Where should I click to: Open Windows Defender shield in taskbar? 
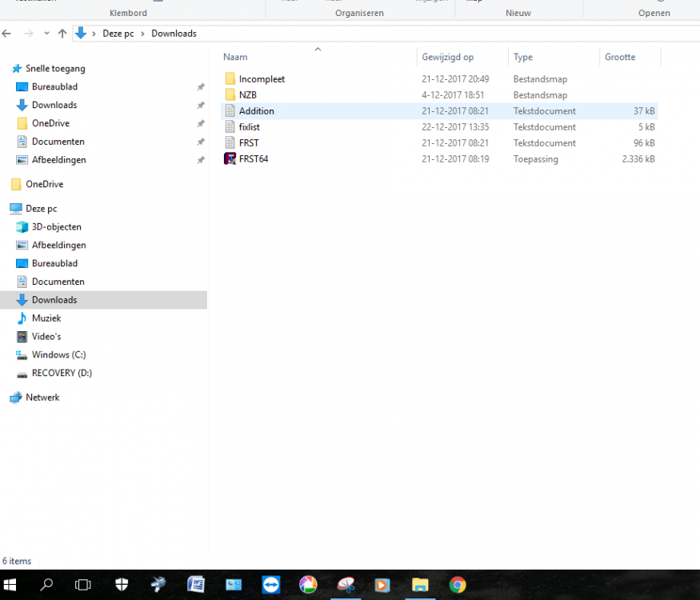tap(121, 585)
